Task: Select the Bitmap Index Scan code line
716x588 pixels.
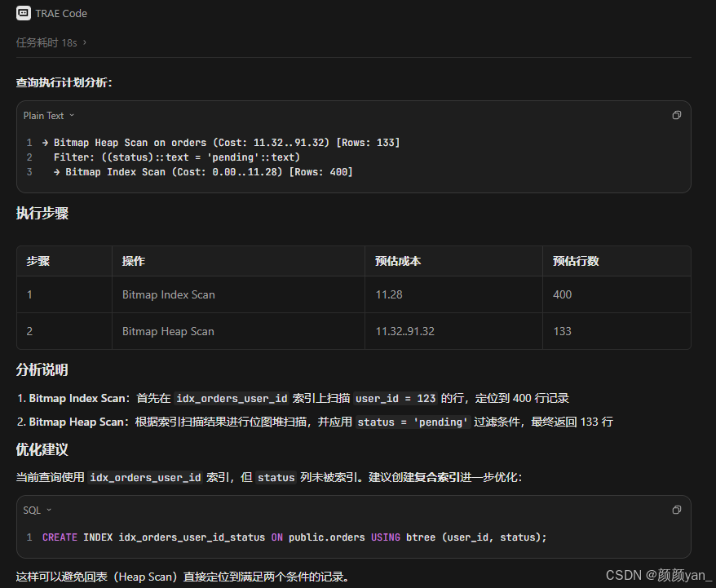Action: point(203,171)
